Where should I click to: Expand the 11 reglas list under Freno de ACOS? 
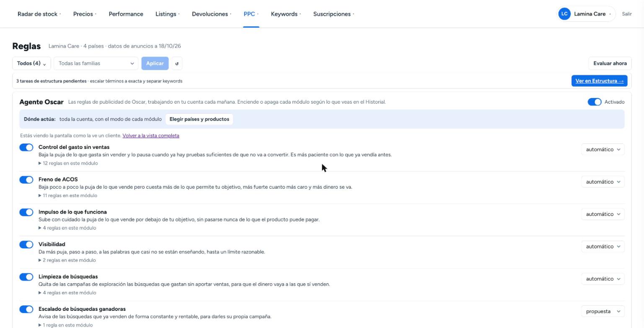pyautogui.click(x=68, y=195)
